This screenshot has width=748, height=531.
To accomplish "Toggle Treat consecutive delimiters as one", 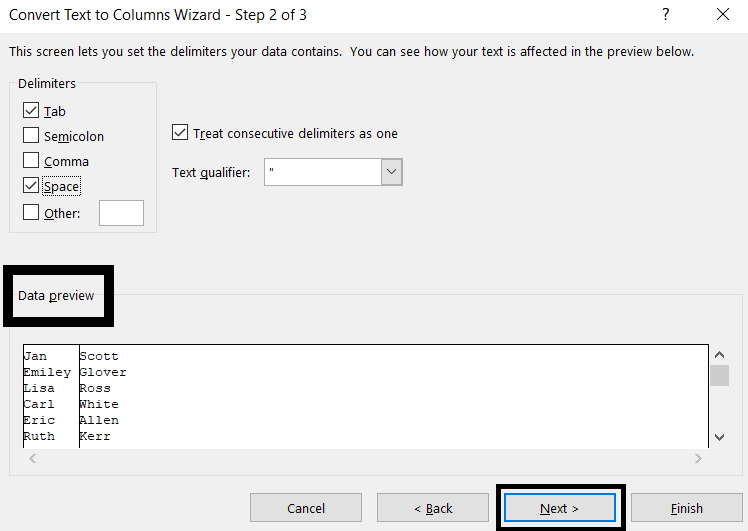I will coord(180,133).
